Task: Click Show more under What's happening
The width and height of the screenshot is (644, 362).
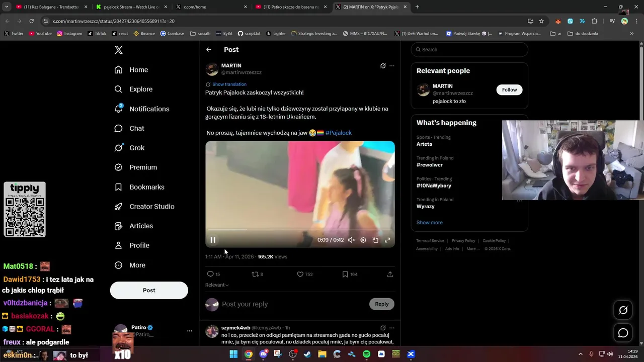Action: click(x=429, y=222)
